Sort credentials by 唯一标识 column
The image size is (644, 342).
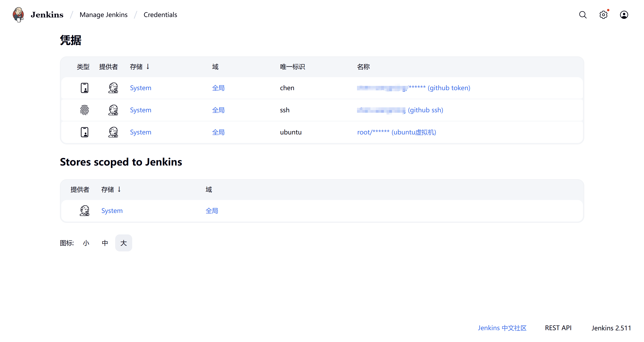pyautogui.click(x=292, y=67)
